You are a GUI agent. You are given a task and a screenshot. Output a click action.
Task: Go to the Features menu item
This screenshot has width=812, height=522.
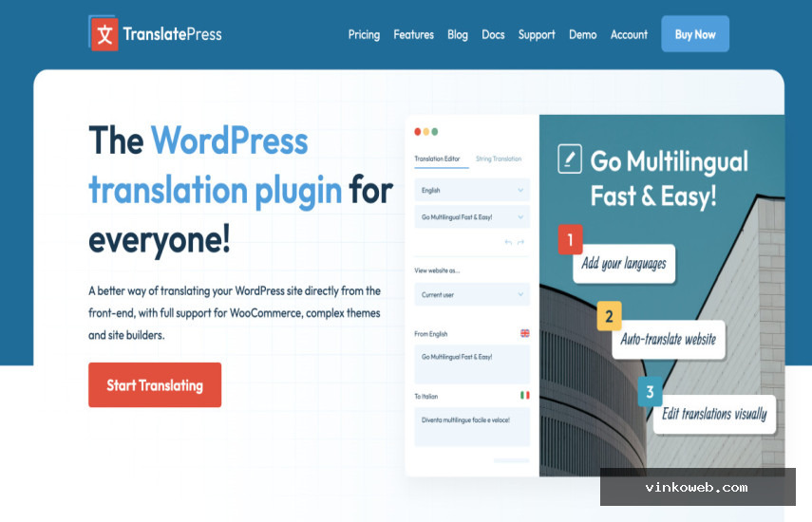pos(413,35)
